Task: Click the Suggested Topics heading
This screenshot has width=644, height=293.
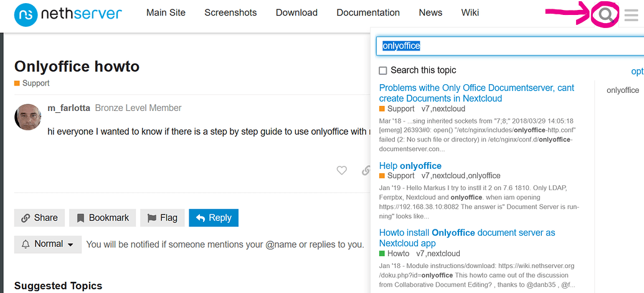Action: pyautogui.click(x=59, y=286)
